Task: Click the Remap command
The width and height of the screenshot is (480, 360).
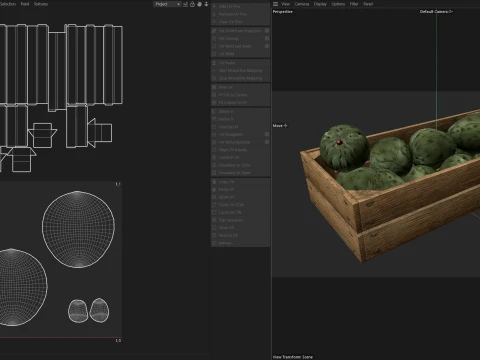Action: tap(240, 243)
